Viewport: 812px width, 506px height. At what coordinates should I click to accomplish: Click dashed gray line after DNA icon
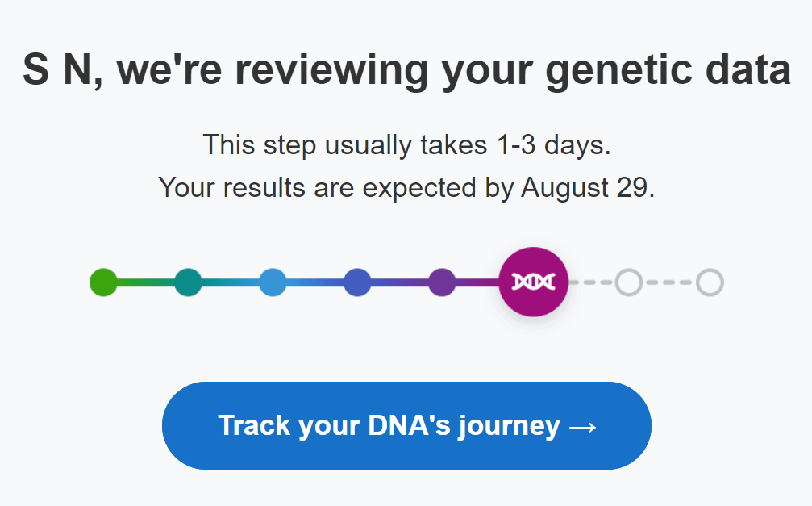point(592,282)
